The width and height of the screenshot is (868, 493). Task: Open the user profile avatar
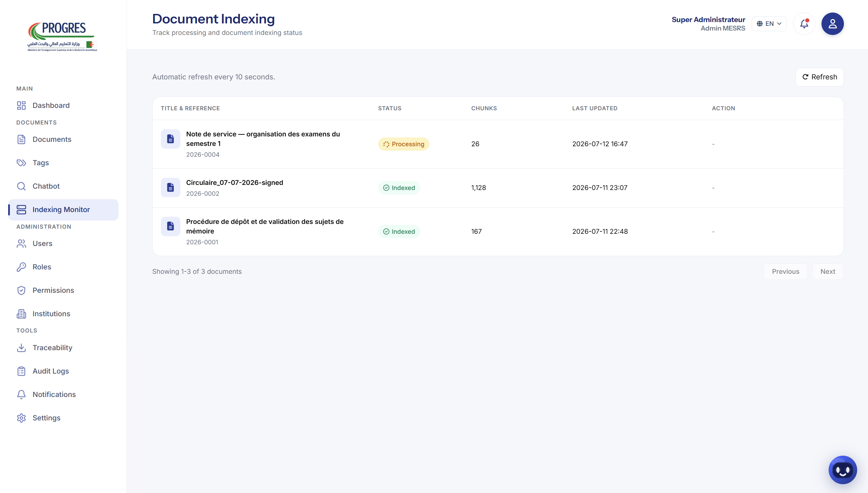pyautogui.click(x=833, y=24)
